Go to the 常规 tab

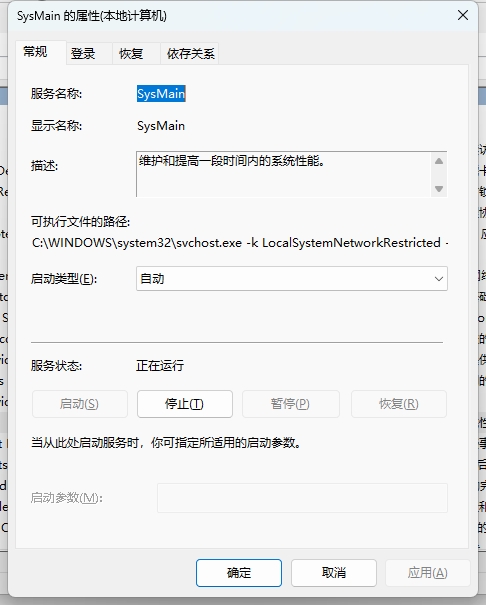coord(35,52)
